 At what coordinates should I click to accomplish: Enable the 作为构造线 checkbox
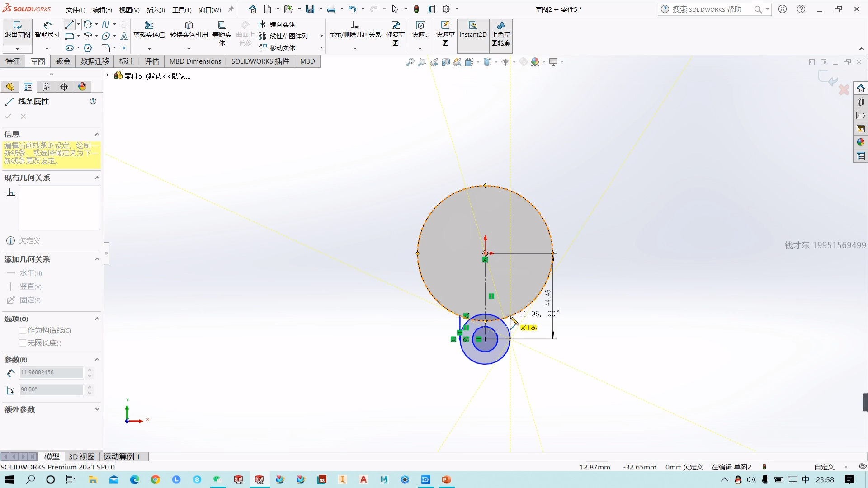coord(22,330)
